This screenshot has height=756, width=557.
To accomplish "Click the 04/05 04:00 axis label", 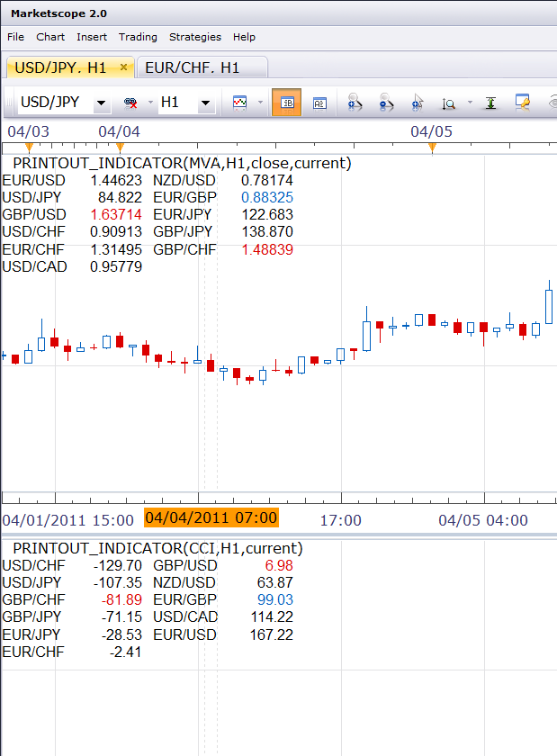I will (x=483, y=520).
